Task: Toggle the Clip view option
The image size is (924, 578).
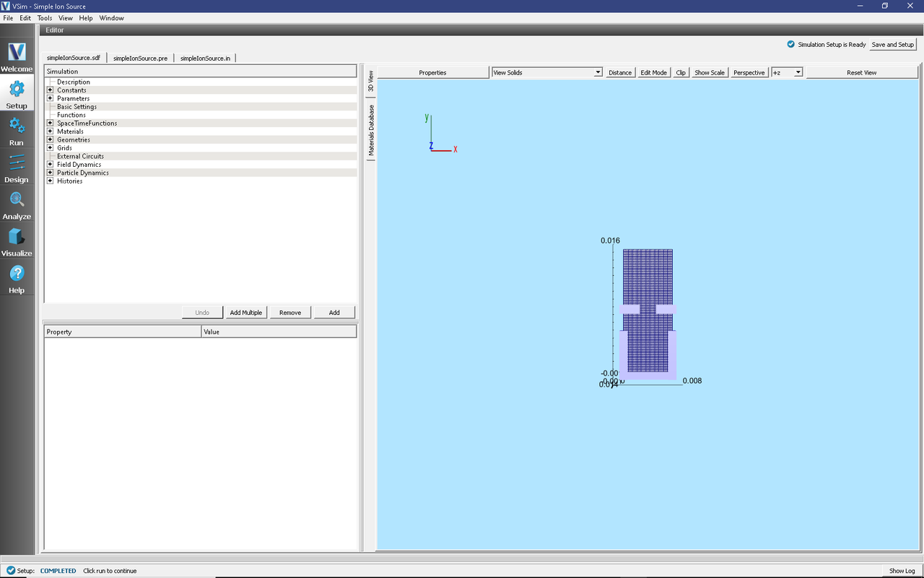Action: coord(681,73)
